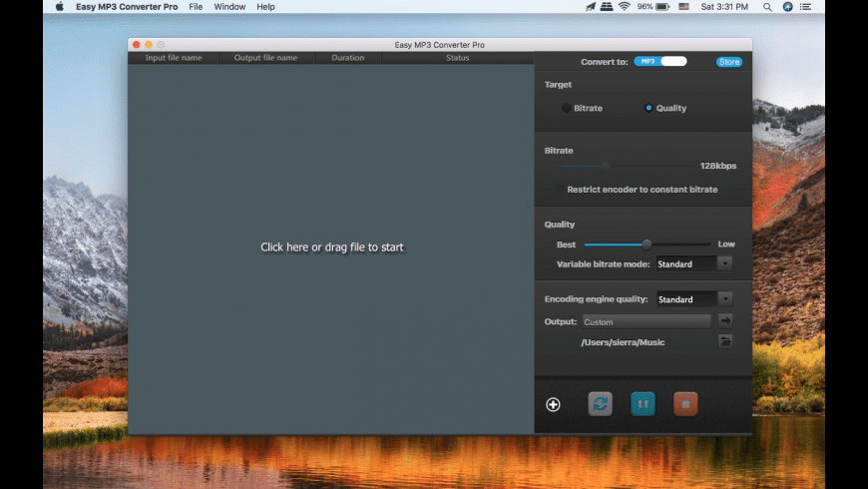
Task: Click the US flag input source icon
Action: pyautogui.click(x=683, y=7)
